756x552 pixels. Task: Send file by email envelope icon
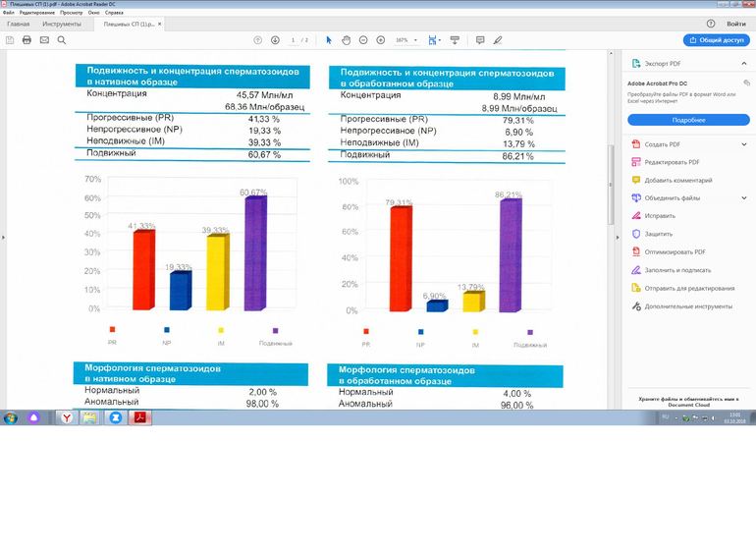pos(44,40)
